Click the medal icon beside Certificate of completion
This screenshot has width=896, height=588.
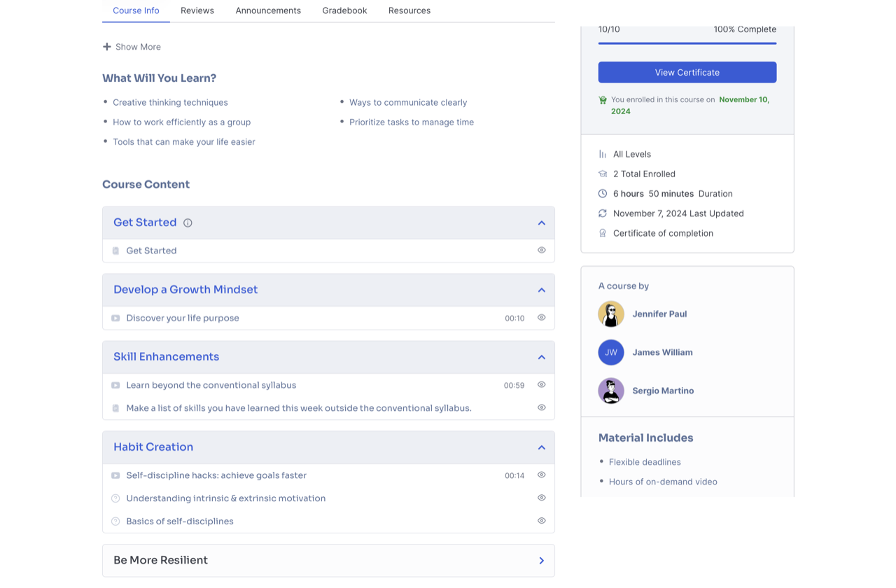602,233
